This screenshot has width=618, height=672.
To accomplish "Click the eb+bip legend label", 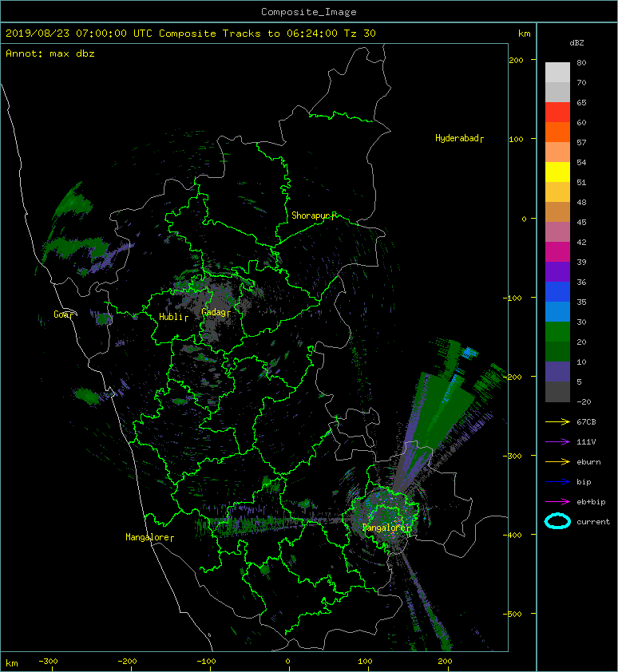I will pos(591,502).
